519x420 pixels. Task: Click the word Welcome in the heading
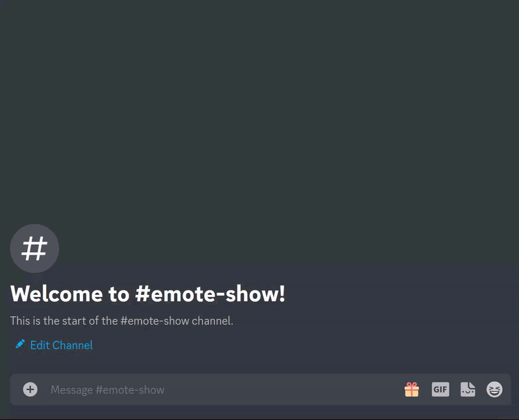coord(56,294)
